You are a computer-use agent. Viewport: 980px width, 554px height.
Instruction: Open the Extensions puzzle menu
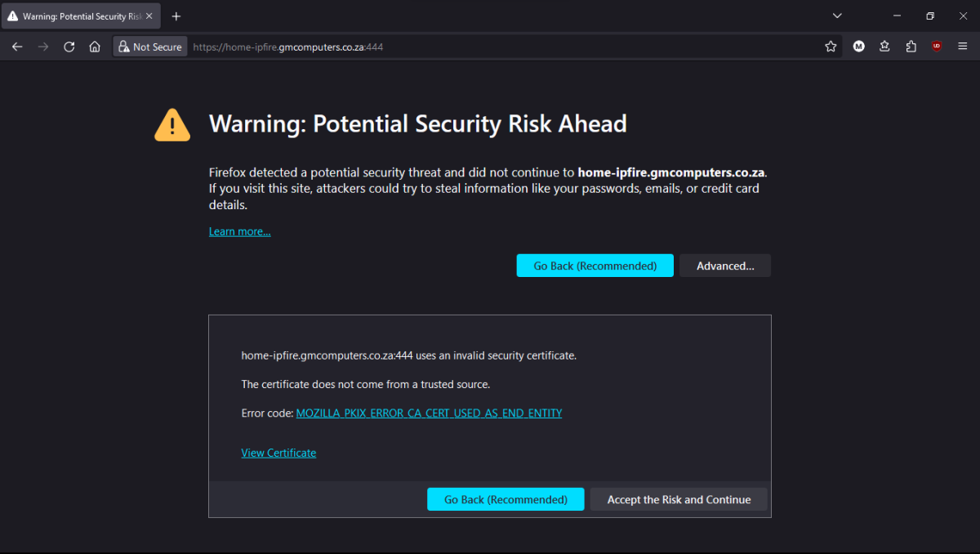click(911, 47)
